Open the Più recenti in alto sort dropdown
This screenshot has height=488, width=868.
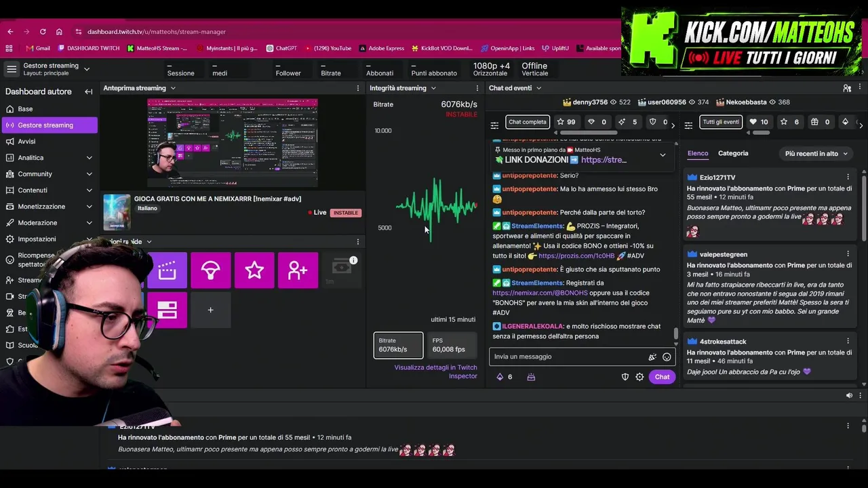816,154
